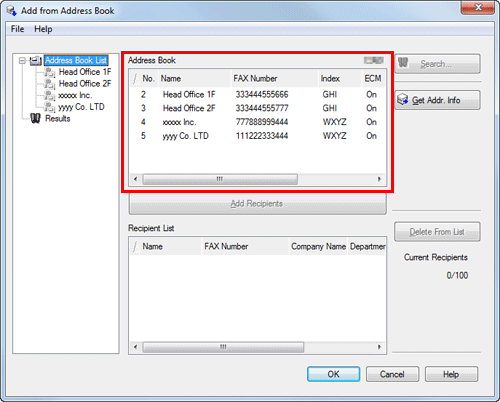The height and width of the screenshot is (402, 500).
Task: Open the Help menu
Action: tap(43, 29)
